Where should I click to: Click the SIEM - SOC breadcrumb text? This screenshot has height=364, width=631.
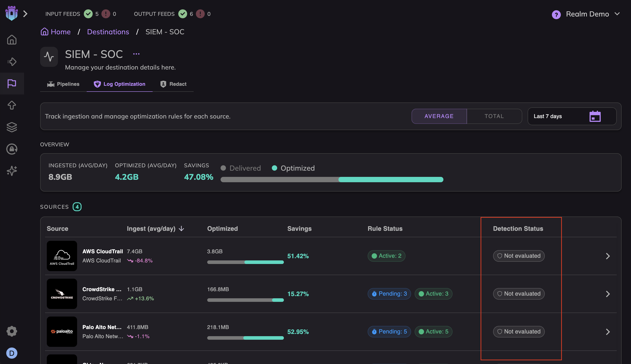click(165, 32)
